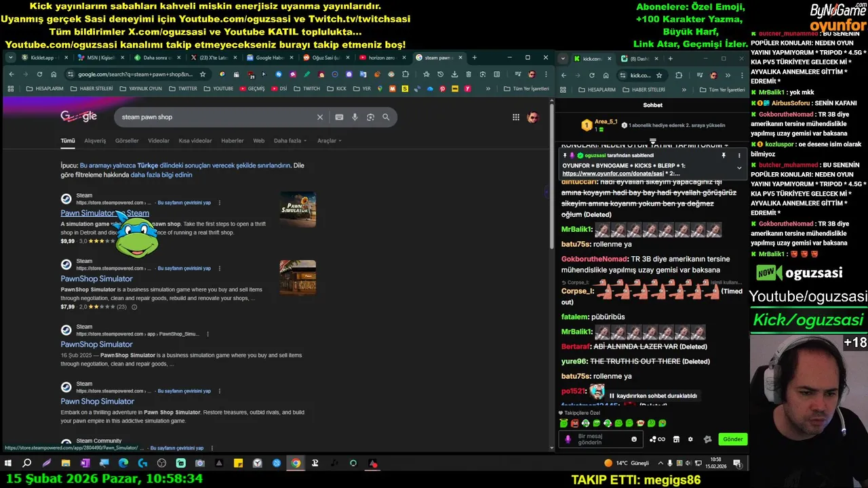Open first PawnShop Simulator result link

tap(96, 279)
